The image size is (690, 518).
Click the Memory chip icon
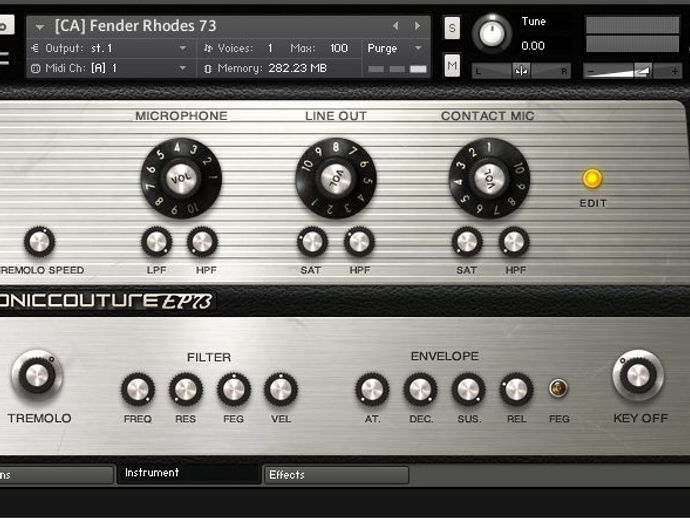(208, 69)
